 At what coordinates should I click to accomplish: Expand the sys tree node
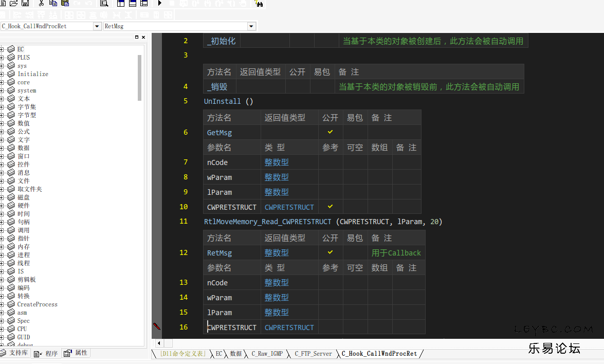click(2, 65)
